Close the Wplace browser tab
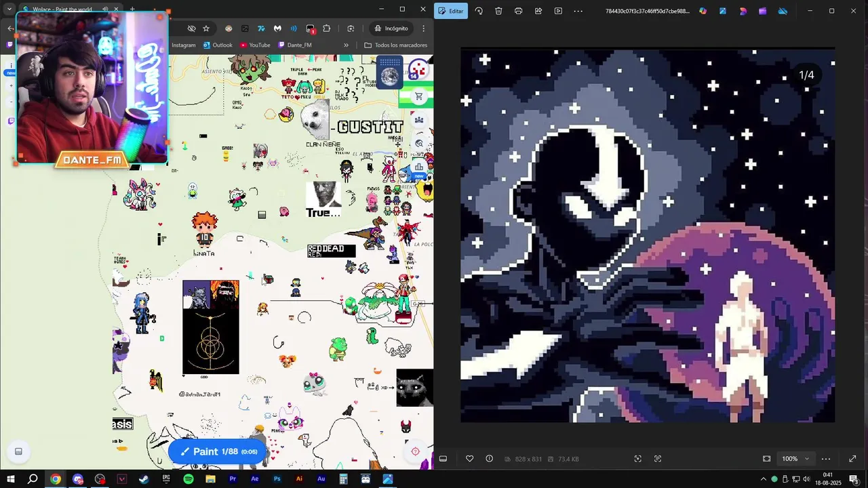The image size is (868, 488). pyautogui.click(x=117, y=9)
